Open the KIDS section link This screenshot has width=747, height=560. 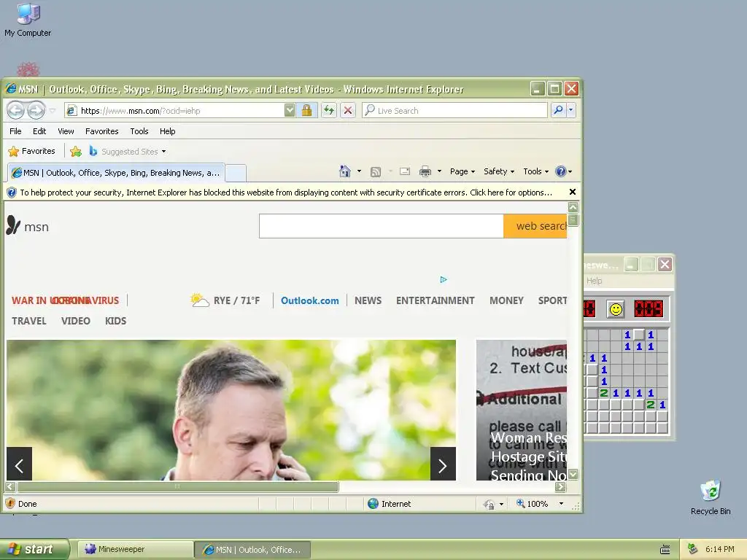(x=116, y=321)
